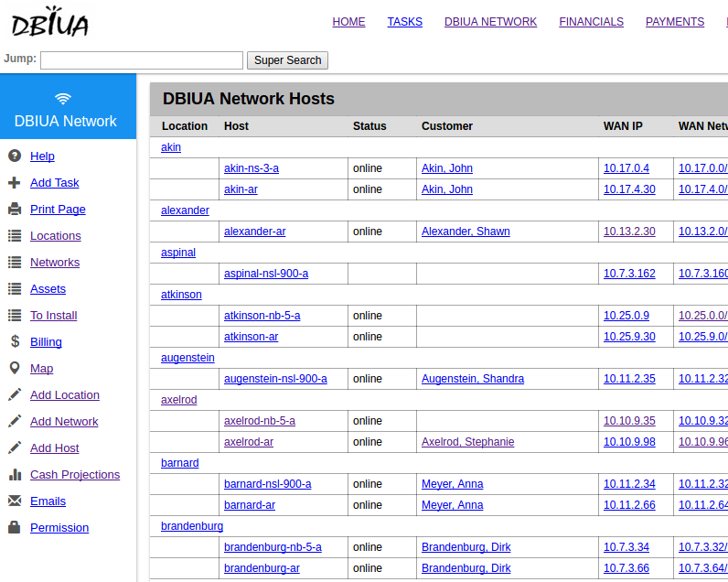Select WAN IP 10.13.2.30
The image size is (728, 582).
pos(629,232)
